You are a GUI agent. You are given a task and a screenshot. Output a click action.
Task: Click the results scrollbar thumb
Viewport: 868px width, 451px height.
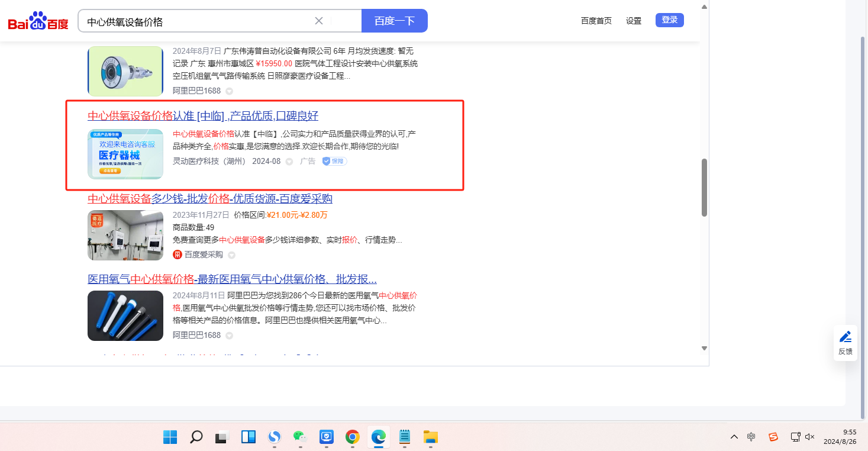[x=704, y=188]
